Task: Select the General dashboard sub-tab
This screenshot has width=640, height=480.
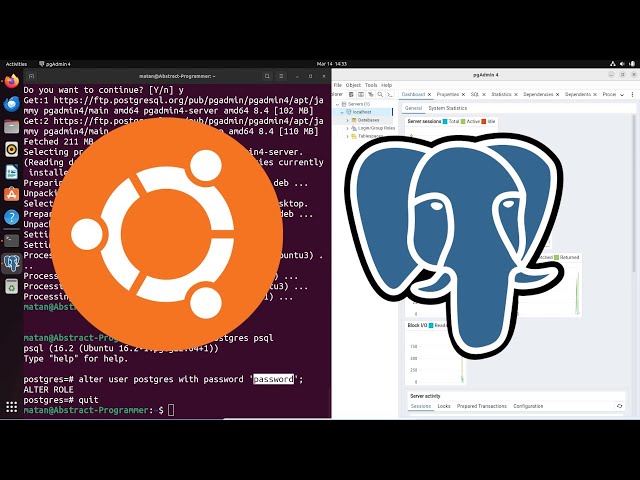Action: click(413, 108)
